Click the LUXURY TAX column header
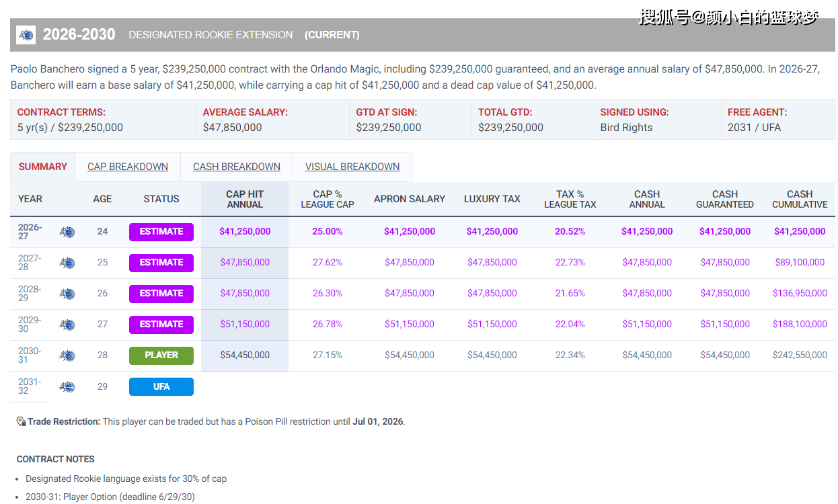This screenshot has height=504, width=838. click(492, 199)
